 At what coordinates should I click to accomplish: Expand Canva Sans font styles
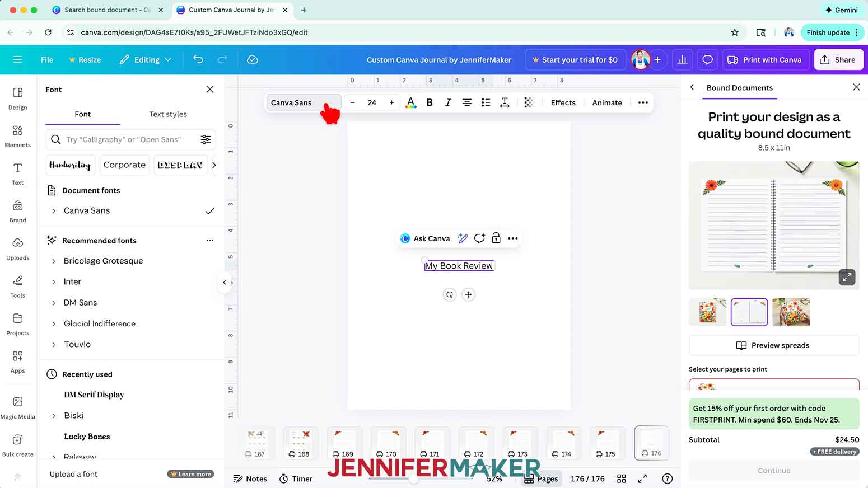click(x=54, y=211)
